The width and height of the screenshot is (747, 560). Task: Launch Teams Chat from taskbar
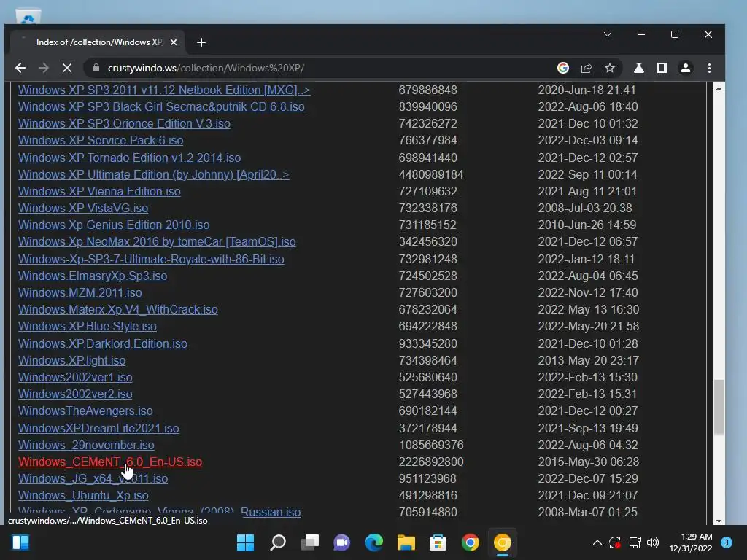tap(341, 542)
